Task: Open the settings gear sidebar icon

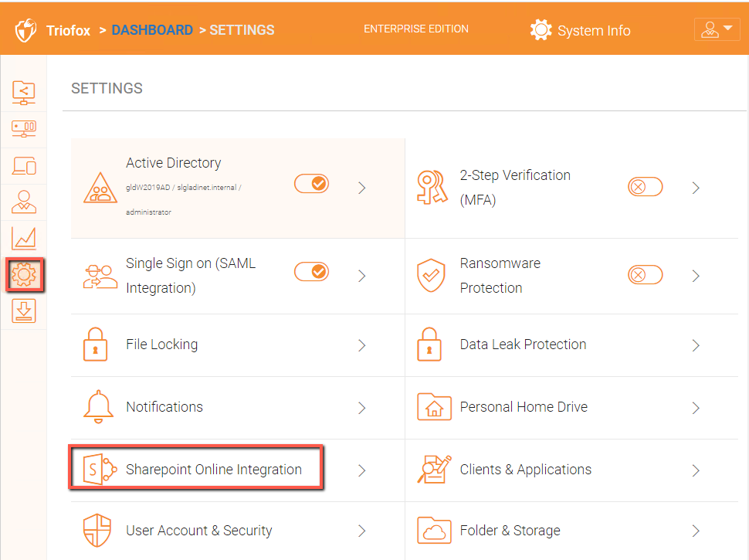Action: click(25, 275)
